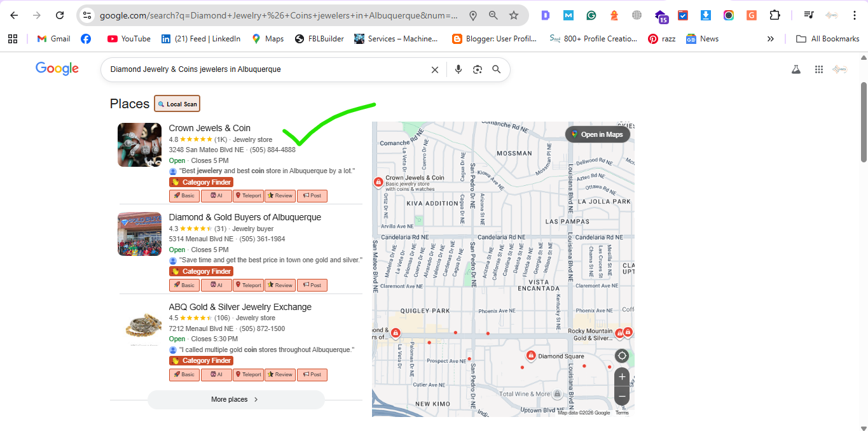
Task: Select the Diamond Square map pin
Action: 530,356
